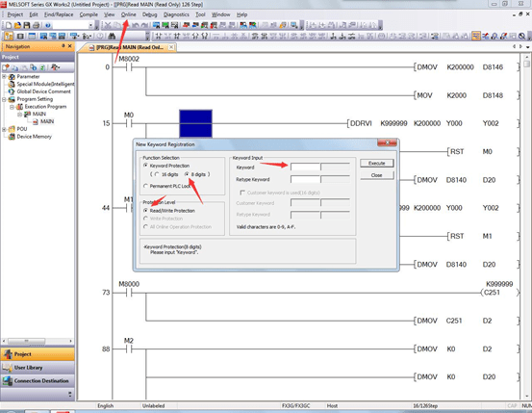Check 'Customer keyword is used(16 digits)' checkbox
This screenshot has height=413, width=532.
(242, 193)
